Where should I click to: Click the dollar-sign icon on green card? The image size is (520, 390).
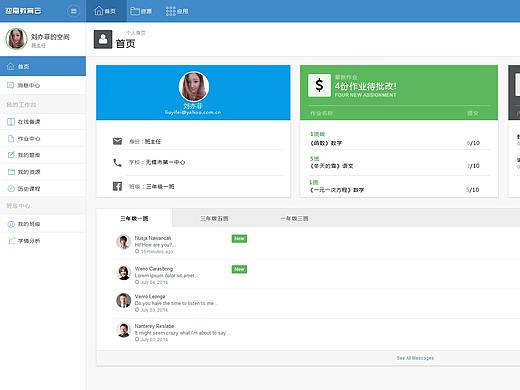319,85
